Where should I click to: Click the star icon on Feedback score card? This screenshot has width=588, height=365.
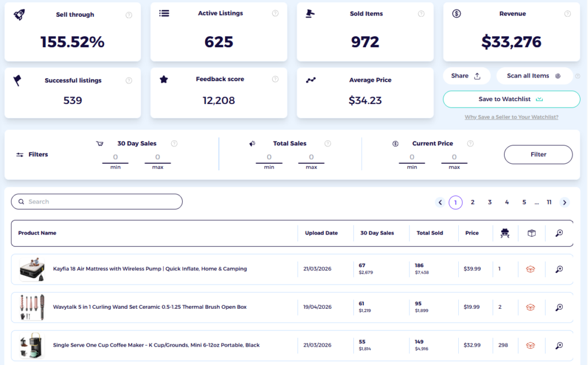point(164,79)
